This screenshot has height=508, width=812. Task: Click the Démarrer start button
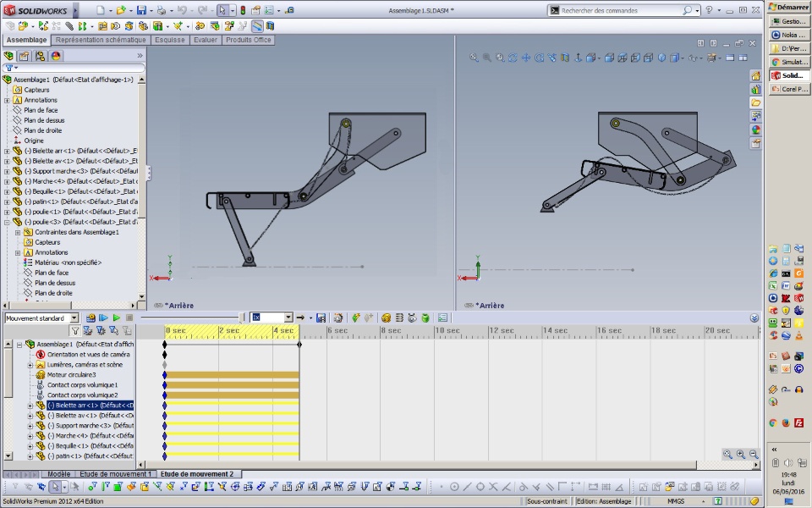(x=788, y=7)
